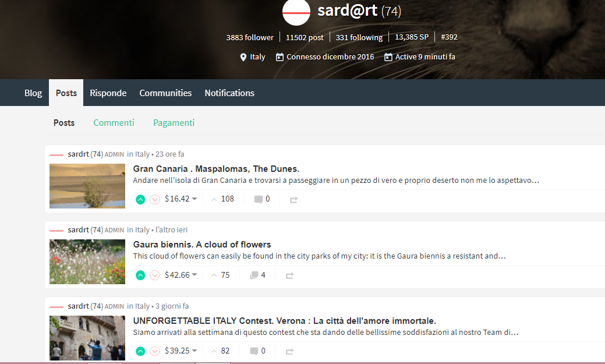Select the Posts tab in navigation bar

point(66,93)
